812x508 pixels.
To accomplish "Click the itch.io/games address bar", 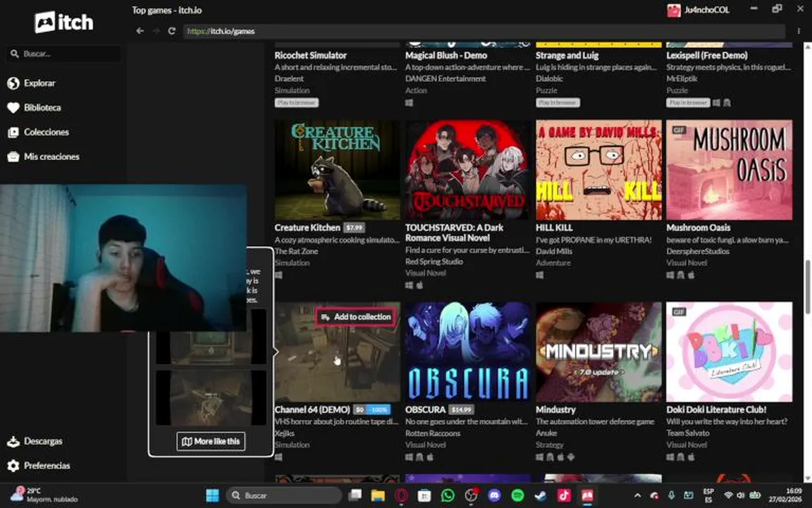I will pos(484,31).
